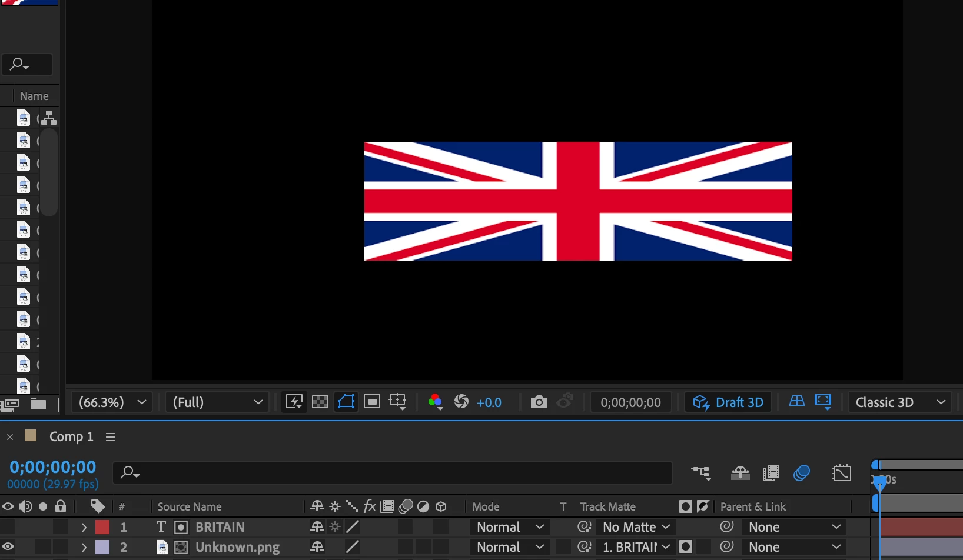The height and width of the screenshot is (560, 963).
Task: Open No Matte dropdown for BRITAIN layer
Action: (x=636, y=527)
